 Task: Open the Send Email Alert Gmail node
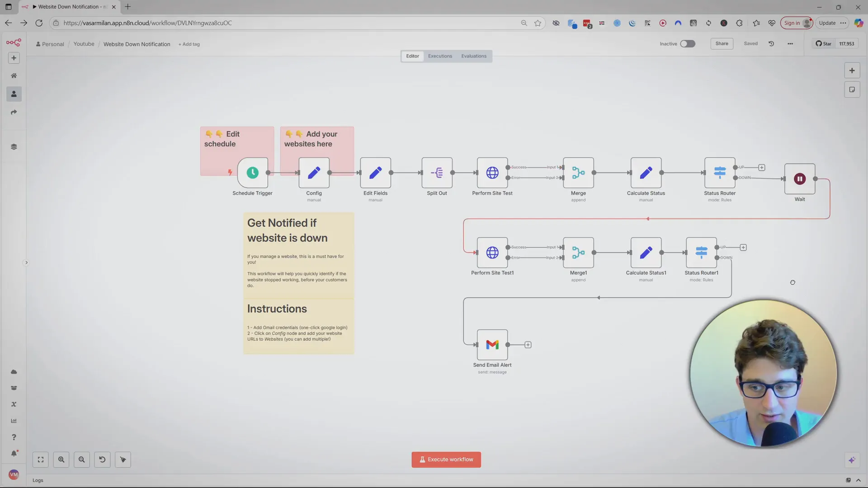492,345
